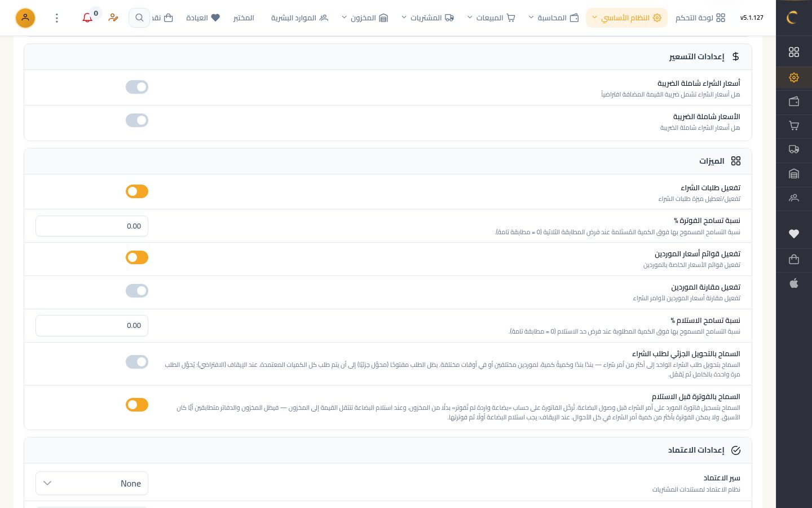The width and height of the screenshot is (812, 508).
Task: Open the notifications bell
Action: [87, 18]
